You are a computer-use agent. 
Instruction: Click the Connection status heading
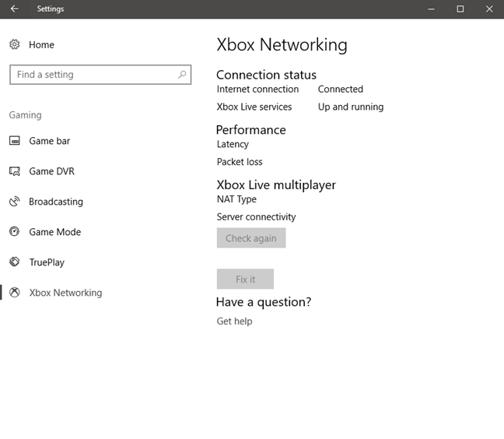click(x=266, y=75)
